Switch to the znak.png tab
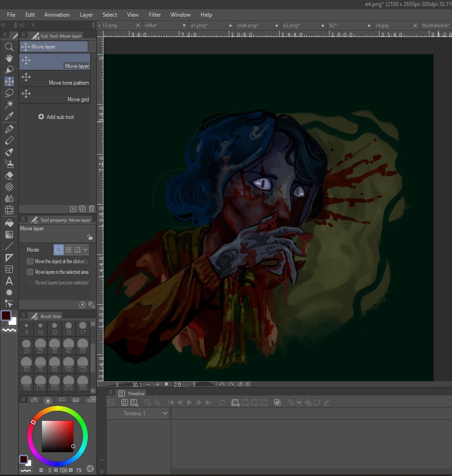452x476 pixels. point(247,25)
